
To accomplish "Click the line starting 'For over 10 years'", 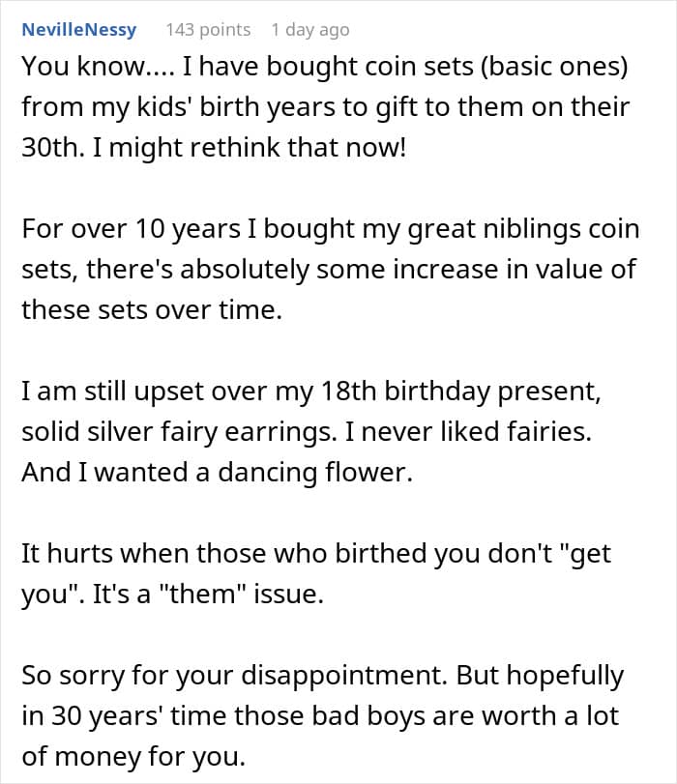I will click(330, 227).
